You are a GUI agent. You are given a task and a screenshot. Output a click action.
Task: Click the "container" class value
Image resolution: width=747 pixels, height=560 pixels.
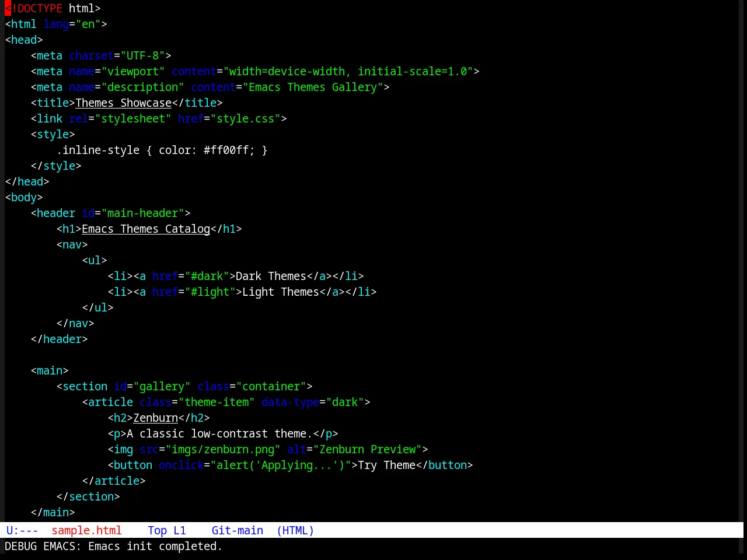271,386
